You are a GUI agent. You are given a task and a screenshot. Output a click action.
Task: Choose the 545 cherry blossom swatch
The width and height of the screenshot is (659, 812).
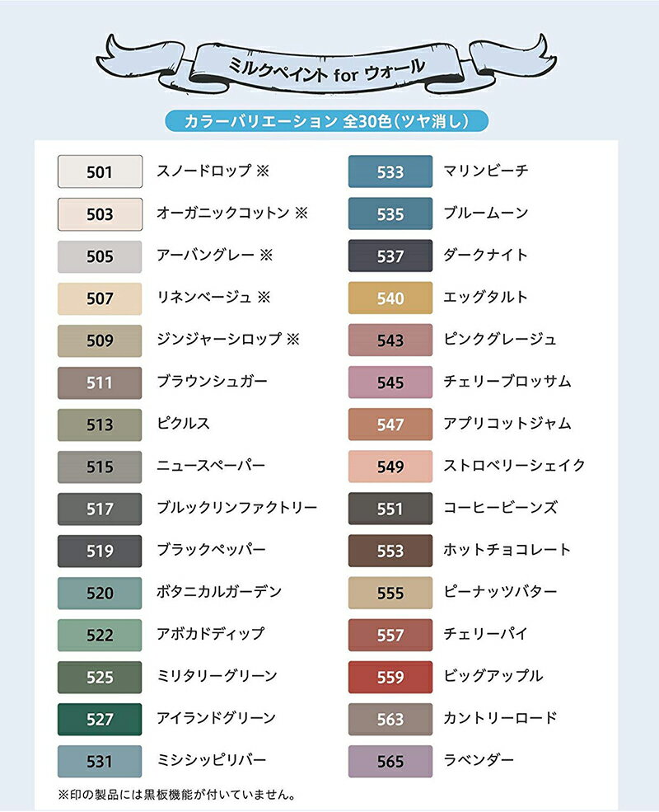[x=390, y=382]
